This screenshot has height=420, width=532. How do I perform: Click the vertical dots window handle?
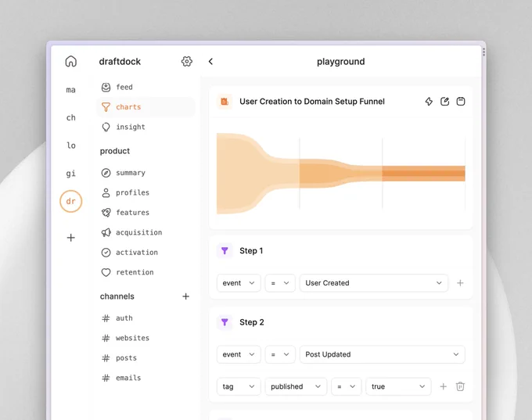coord(483,52)
